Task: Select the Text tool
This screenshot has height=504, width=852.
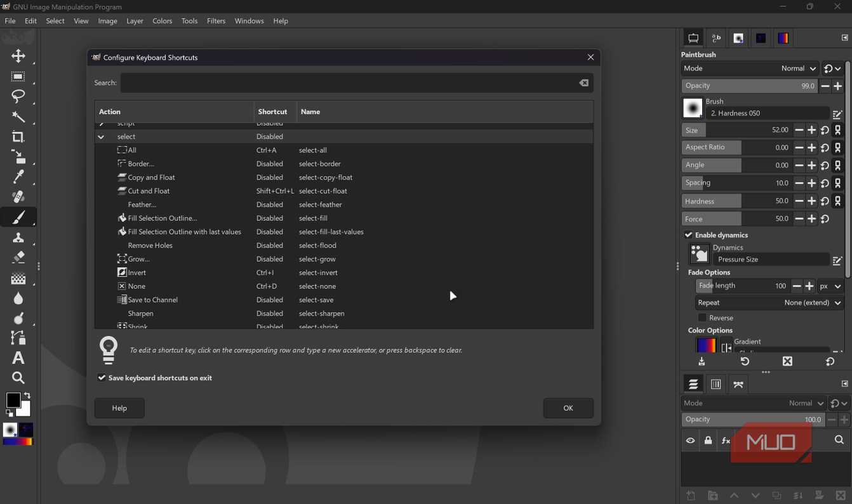Action: point(18,358)
